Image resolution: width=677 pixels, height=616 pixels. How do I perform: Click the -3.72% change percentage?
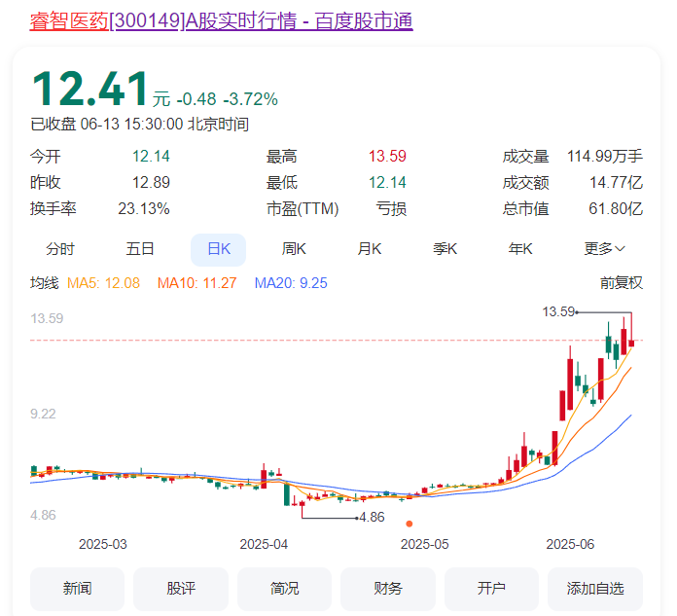coord(250,99)
